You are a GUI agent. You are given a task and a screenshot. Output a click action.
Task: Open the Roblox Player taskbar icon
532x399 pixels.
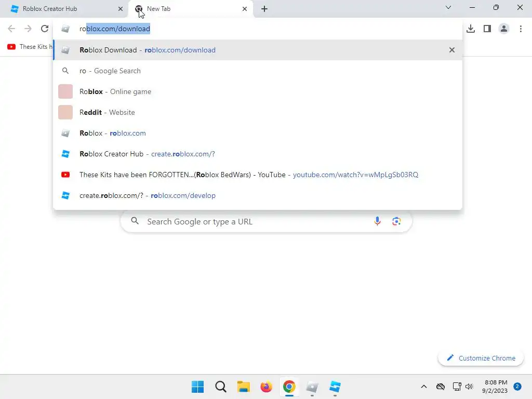[x=312, y=387]
